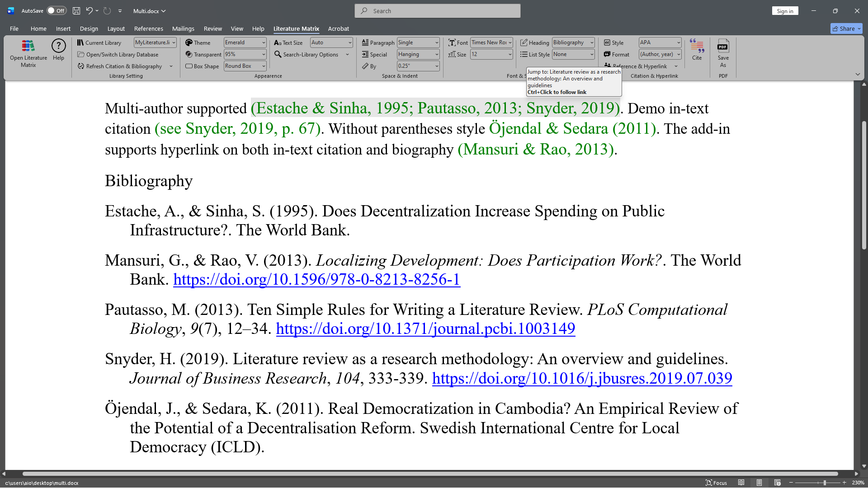868x488 pixels.
Task: Follow doi.org 10.1596 link
Action: click(x=316, y=280)
